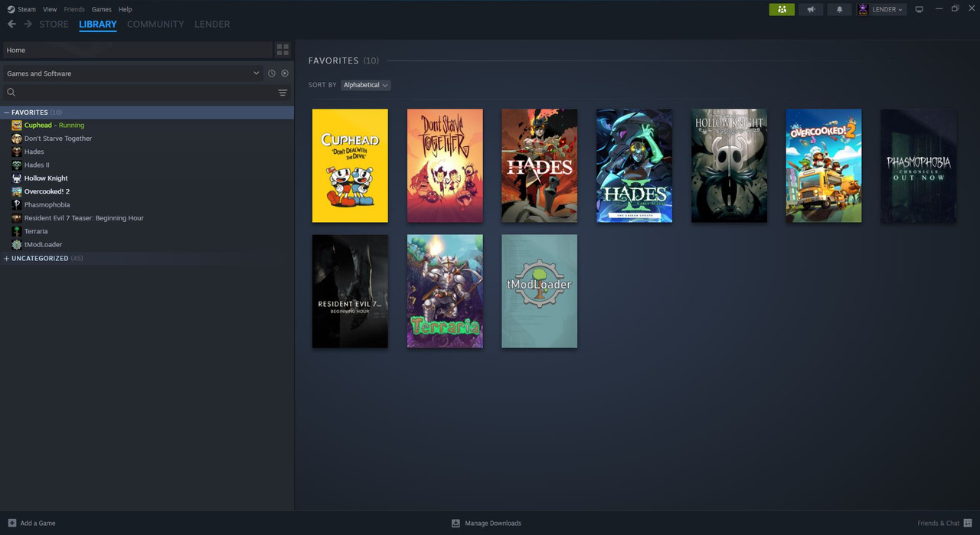This screenshot has height=535, width=980.
Task: Open the announcements megaphone icon
Action: tap(811, 9)
